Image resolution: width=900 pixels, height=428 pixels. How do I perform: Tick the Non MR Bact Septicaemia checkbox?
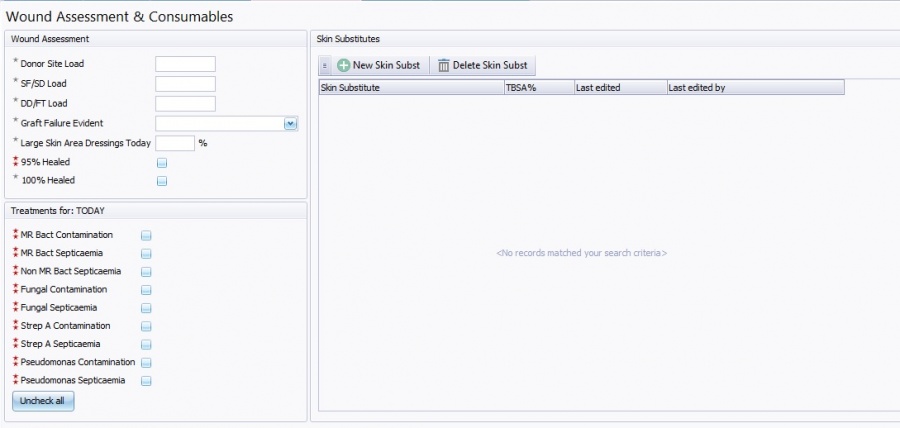[146, 272]
